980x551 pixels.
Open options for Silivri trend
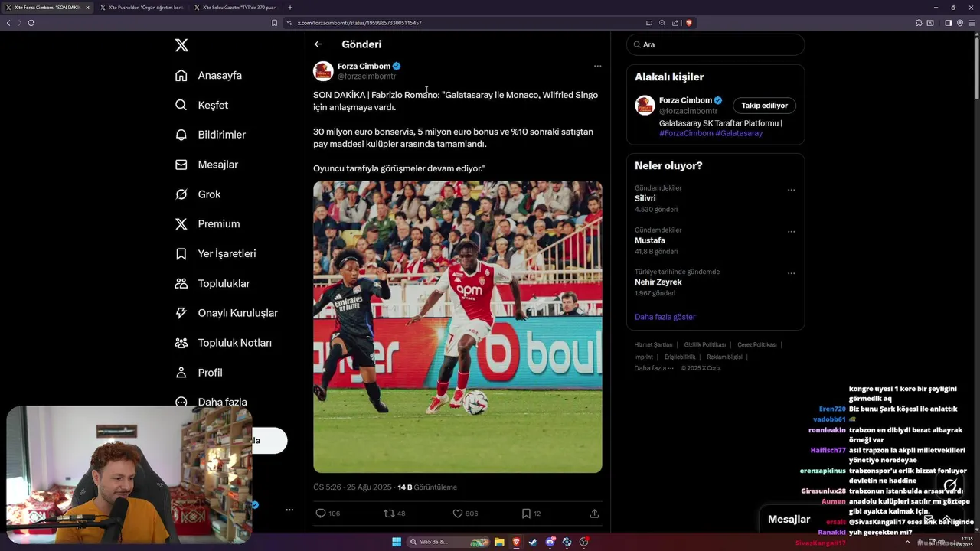pos(792,190)
